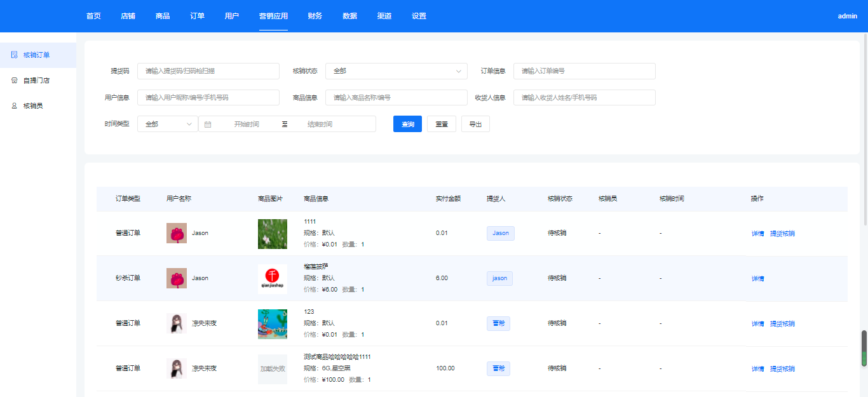Click the 自提门店 store icon
868x397 pixels.
click(x=14, y=81)
